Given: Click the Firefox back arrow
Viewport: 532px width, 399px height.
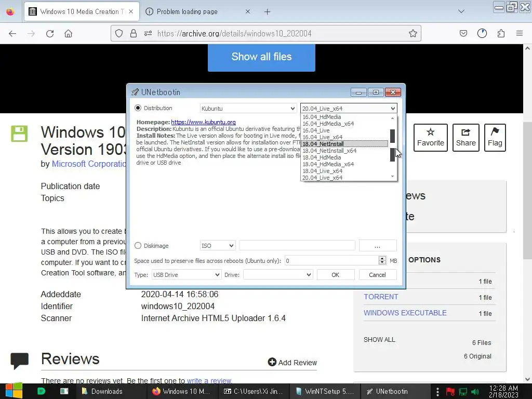Looking at the screenshot, I should click(x=12, y=33).
